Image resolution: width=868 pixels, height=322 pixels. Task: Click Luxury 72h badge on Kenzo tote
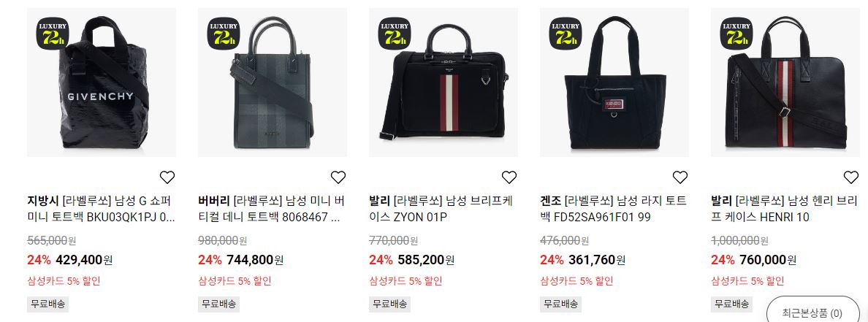[x=566, y=33]
